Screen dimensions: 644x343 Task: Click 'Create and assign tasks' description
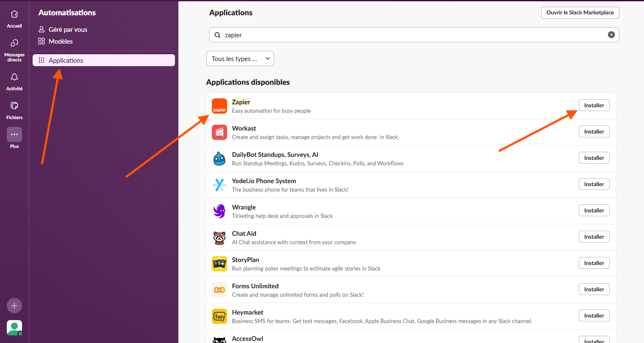coord(316,137)
